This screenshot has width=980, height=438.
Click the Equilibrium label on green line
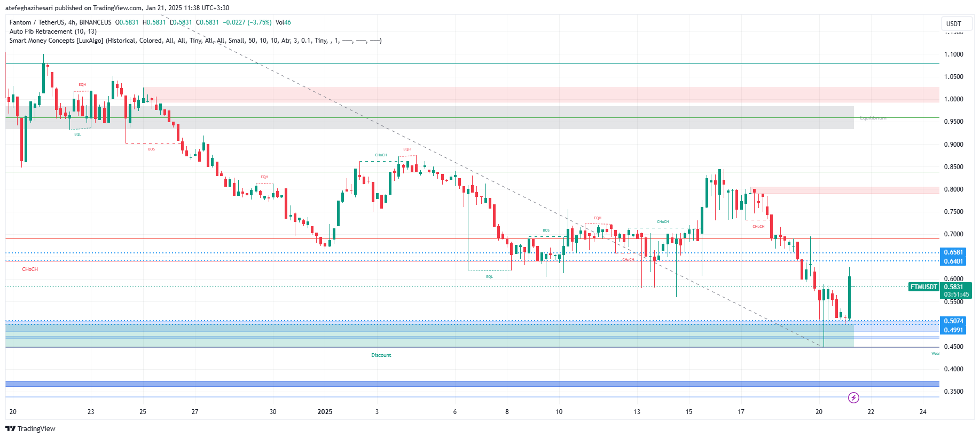pyautogui.click(x=873, y=118)
